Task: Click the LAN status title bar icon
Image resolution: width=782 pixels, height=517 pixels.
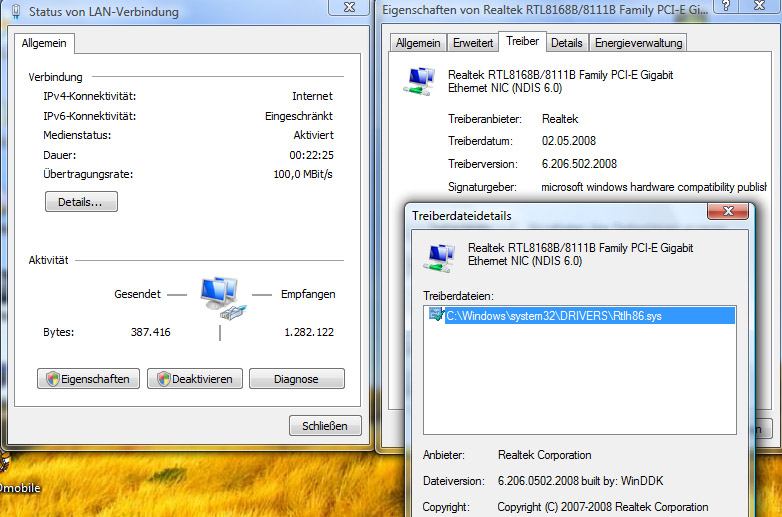Action: click(15, 11)
